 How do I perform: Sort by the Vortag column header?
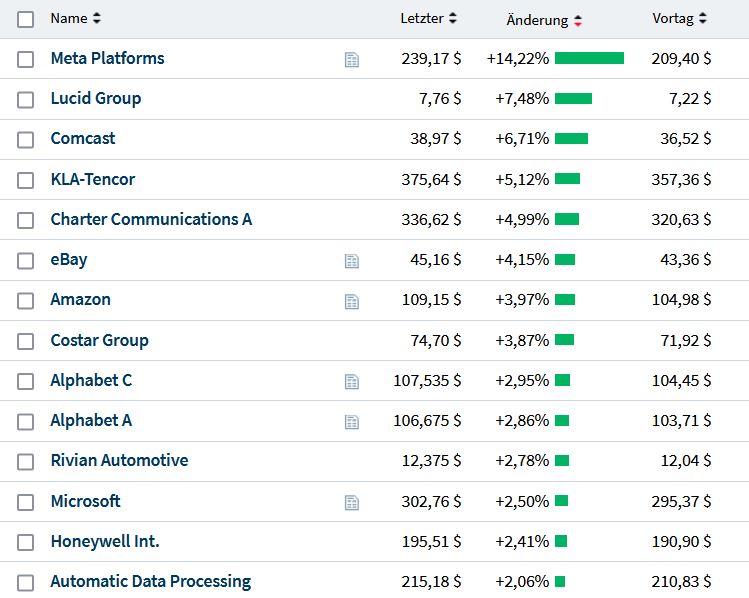pos(703,18)
